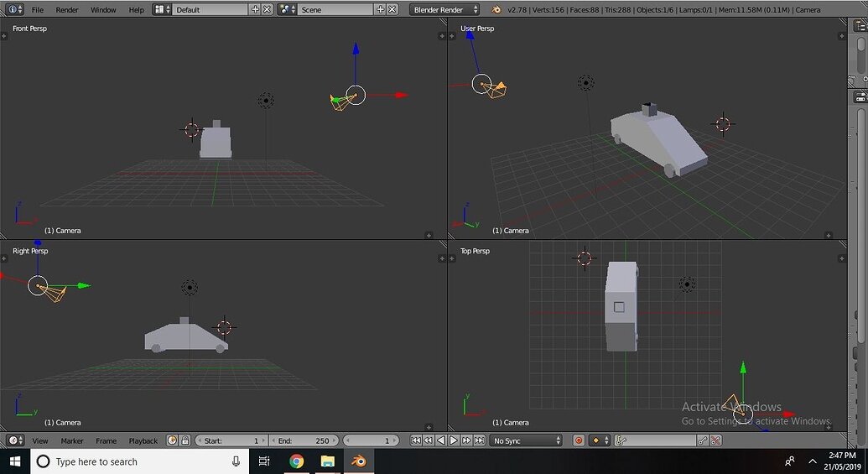Screen dimensions: 868x474
Task: Delete keyframes with the crossed key icon
Action: (715, 440)
